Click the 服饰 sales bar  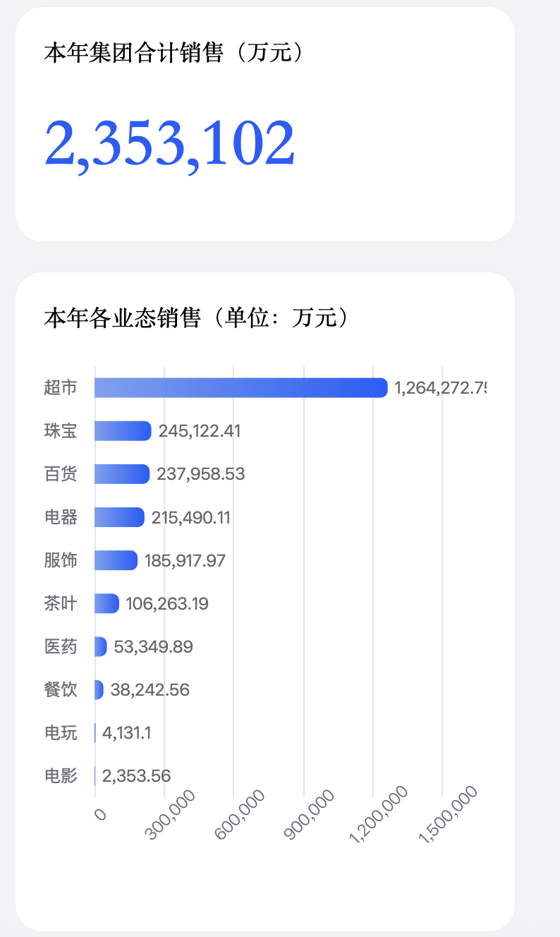click(x=116, y=560)
